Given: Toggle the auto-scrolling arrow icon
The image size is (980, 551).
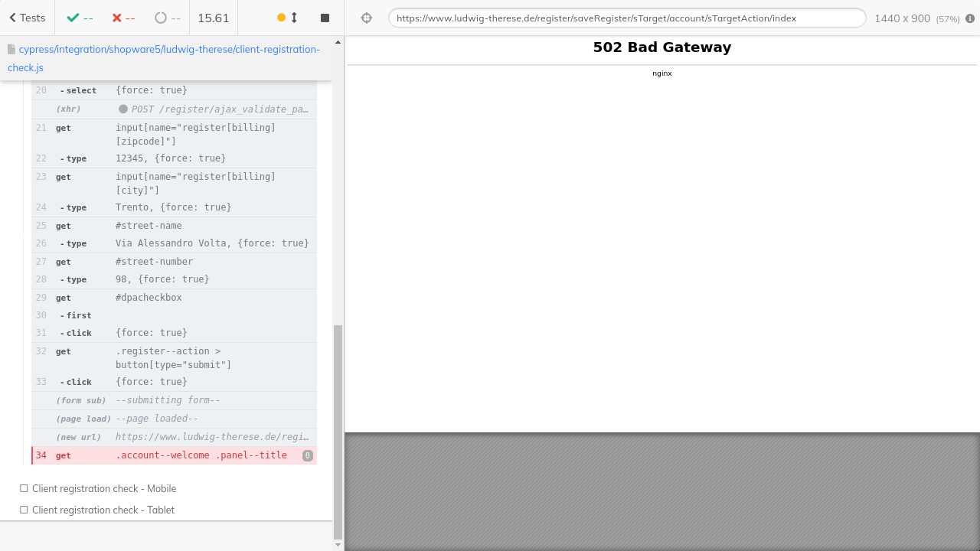Looking at the screenshot, I should click(x=294, y=18).
